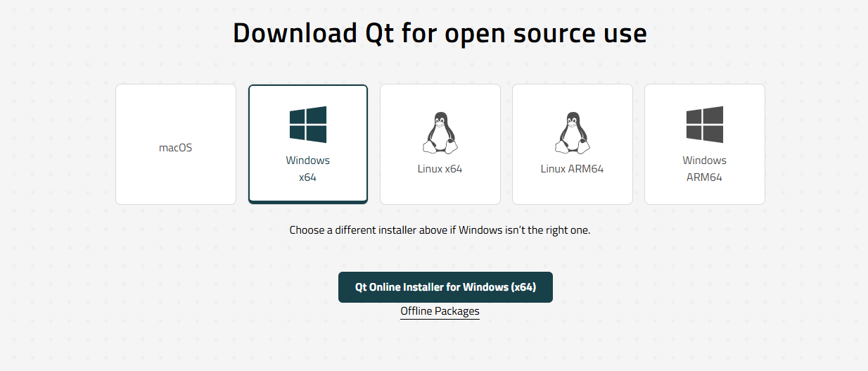Click the gray Windows logo for ARM64

click(x=705, y=125)
